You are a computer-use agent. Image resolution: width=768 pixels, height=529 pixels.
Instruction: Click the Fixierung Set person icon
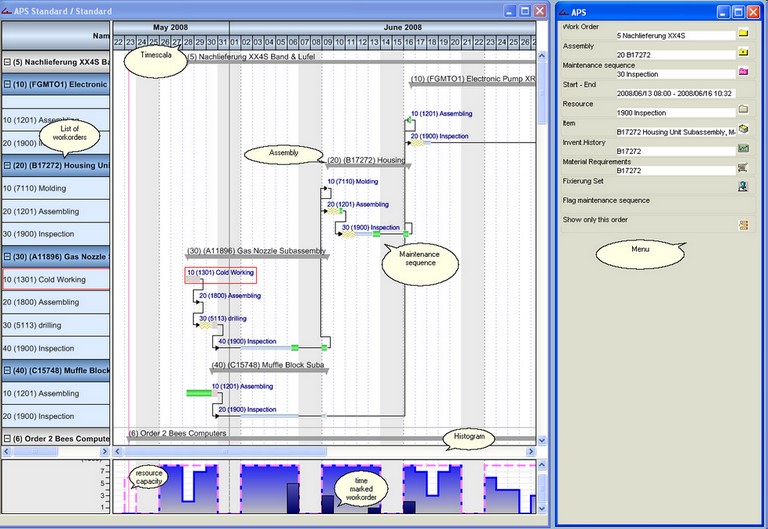(743, 186)
